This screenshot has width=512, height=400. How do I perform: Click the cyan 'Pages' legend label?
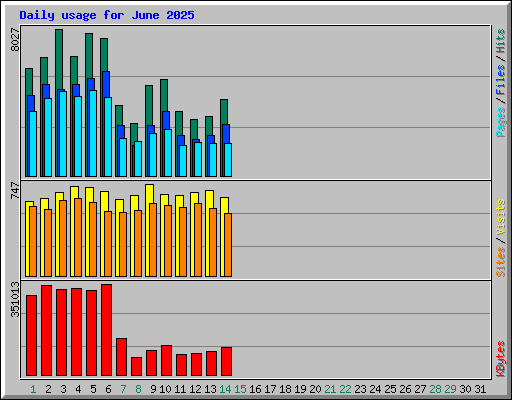pos(501,122)
